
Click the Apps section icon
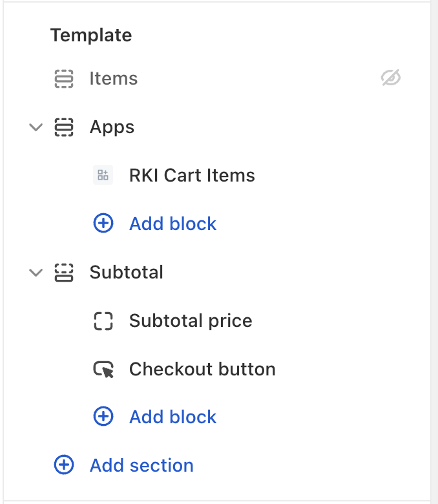tap(63, 127)
